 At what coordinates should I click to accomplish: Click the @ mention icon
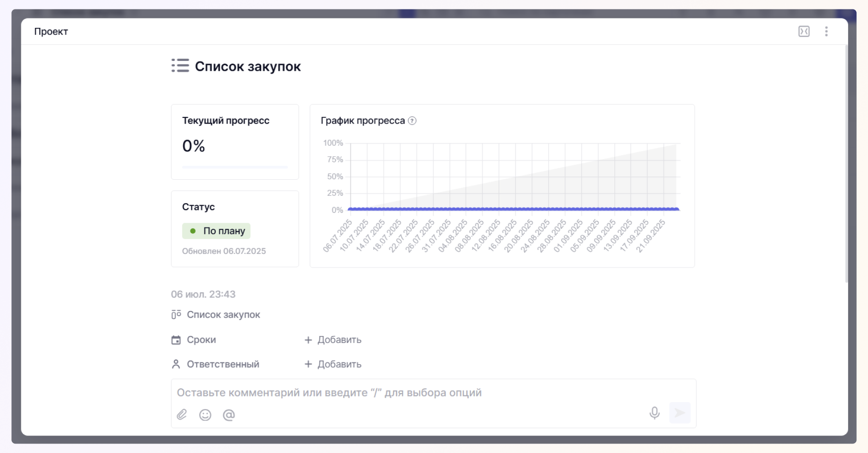click(x=229, y=415)
